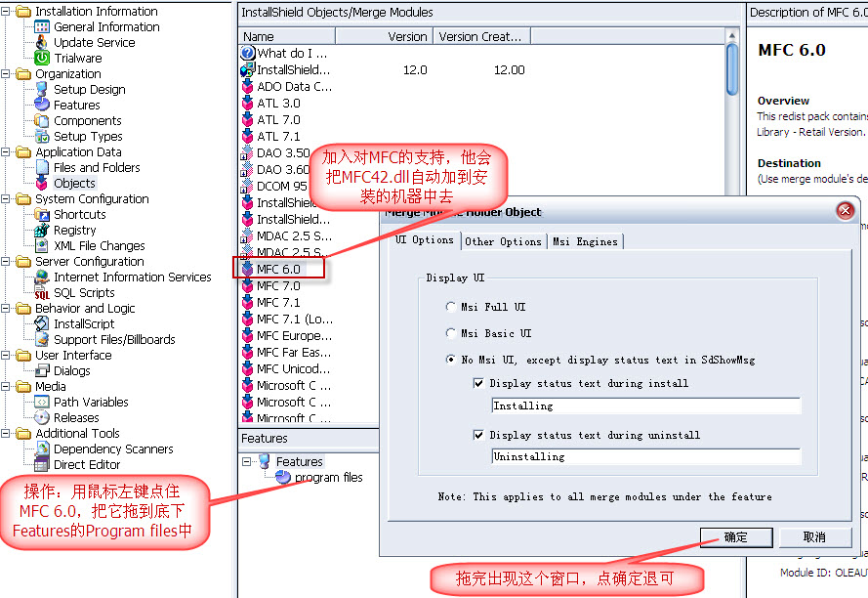
Task: Collapse the Application Data tree node
Action: pyautogui.click(x=6, y=151)
